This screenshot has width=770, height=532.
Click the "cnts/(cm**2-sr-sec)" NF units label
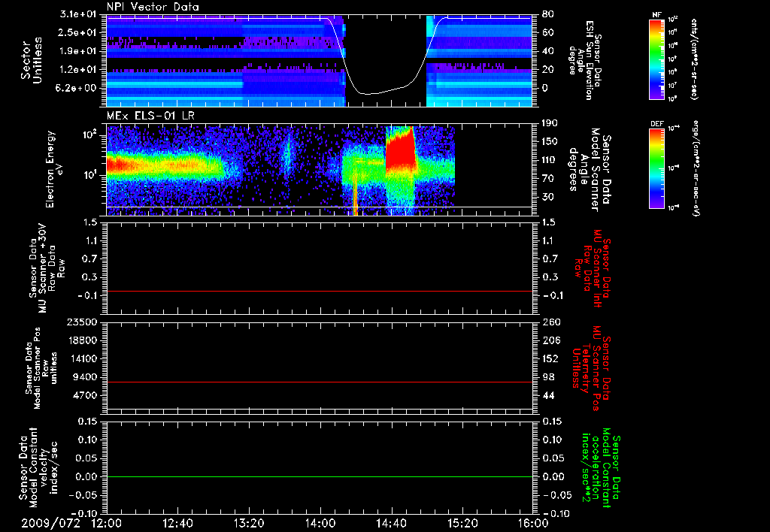click(694, 59)
